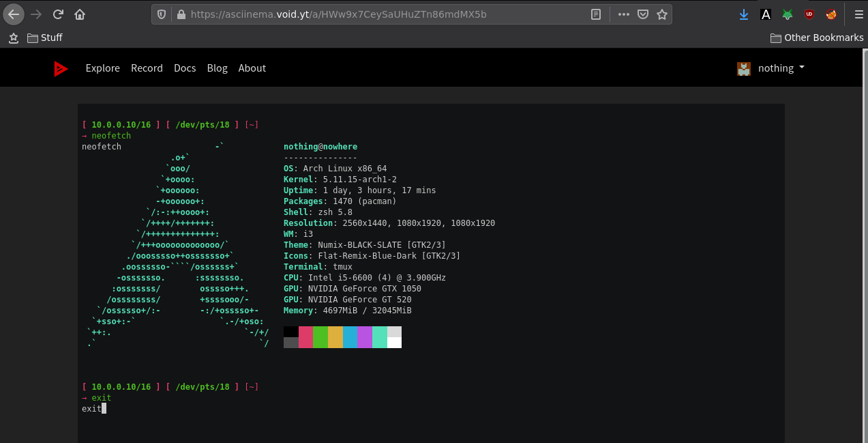
Task: Click the yellow color block in the neofetch palette
Action: pos(335,337)
